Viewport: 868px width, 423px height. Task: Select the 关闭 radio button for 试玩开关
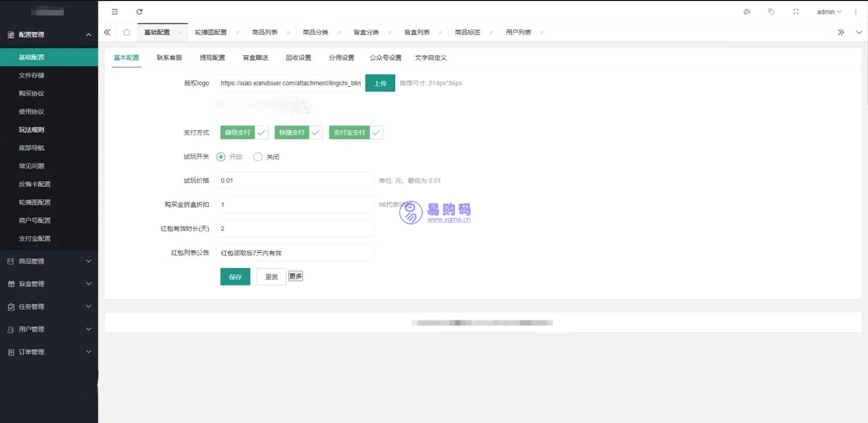tap(258, 157)
